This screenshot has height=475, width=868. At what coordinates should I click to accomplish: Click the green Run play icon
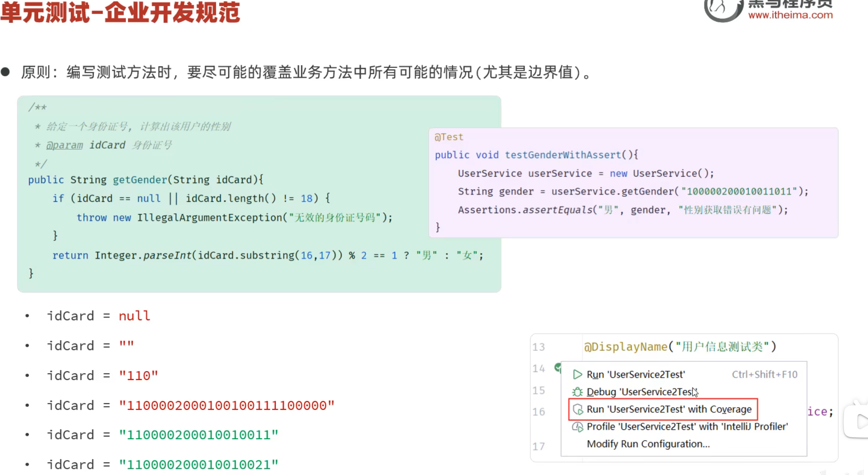tap(577, 374)
